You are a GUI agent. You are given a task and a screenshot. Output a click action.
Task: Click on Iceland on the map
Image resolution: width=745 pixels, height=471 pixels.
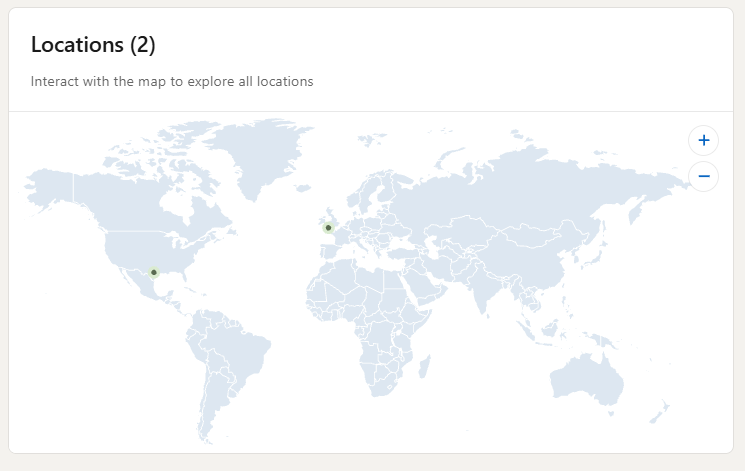[302, 188]
